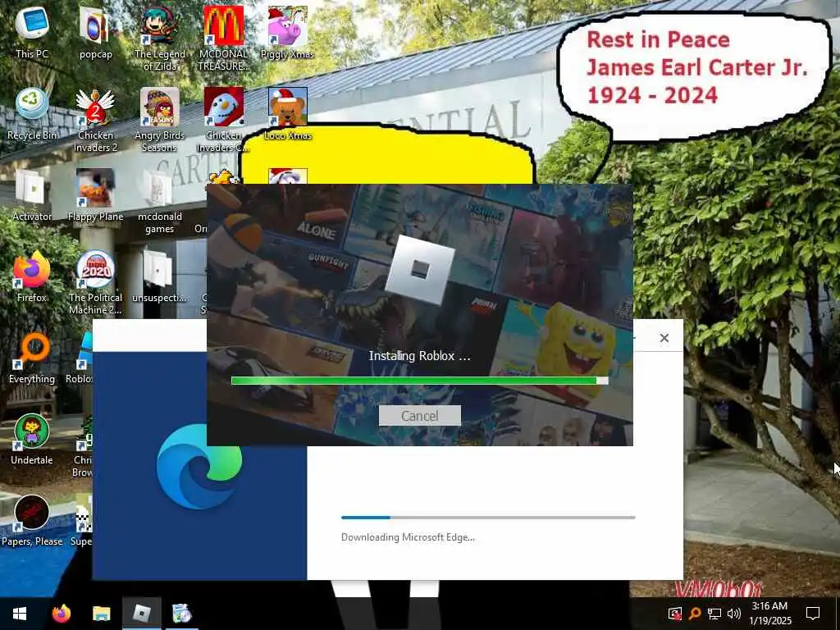Click the Everything tray search icon

click(x=695, y=614)
